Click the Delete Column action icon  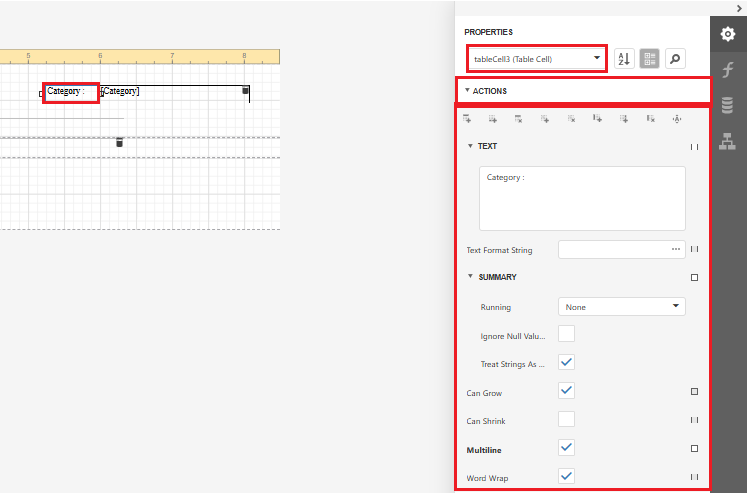coord(650,119)
